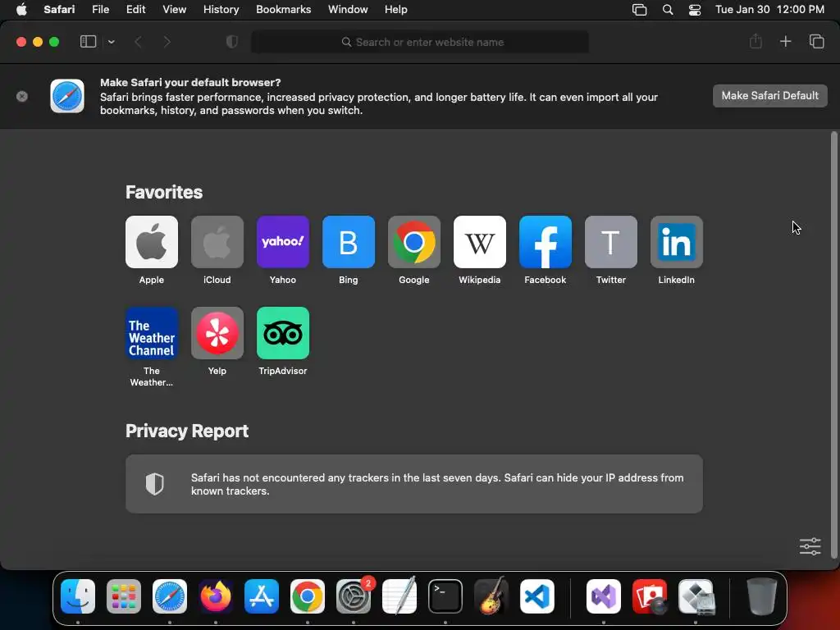
Task: Click the Favorites heading
Action: coord(164,192)
